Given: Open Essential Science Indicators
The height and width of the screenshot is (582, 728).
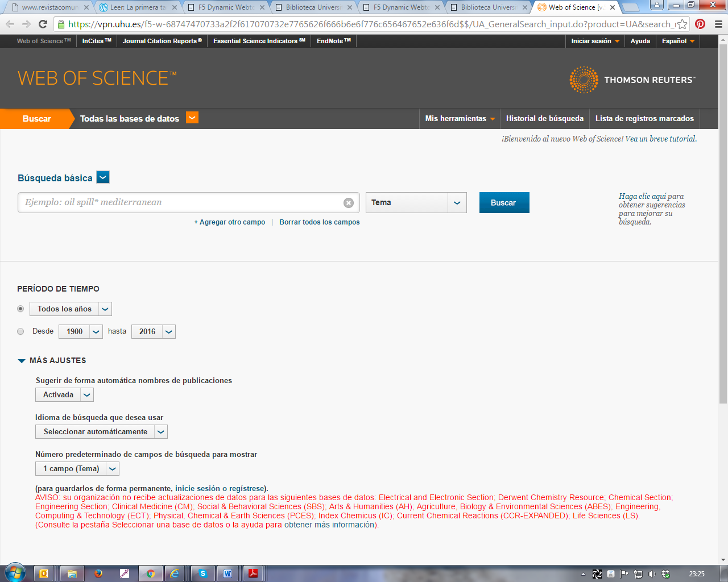Looking at the screenshot, I should coord(259,41).
